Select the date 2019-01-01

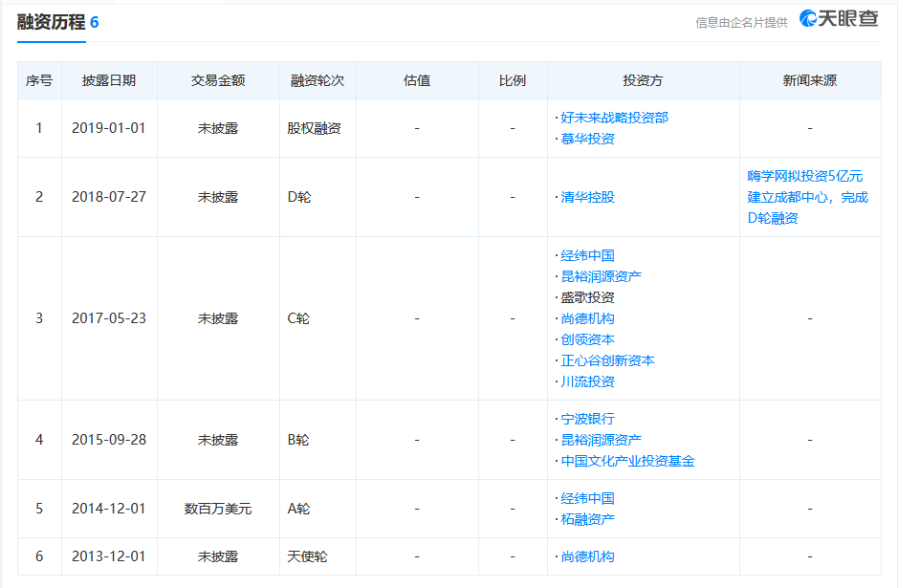109,128
